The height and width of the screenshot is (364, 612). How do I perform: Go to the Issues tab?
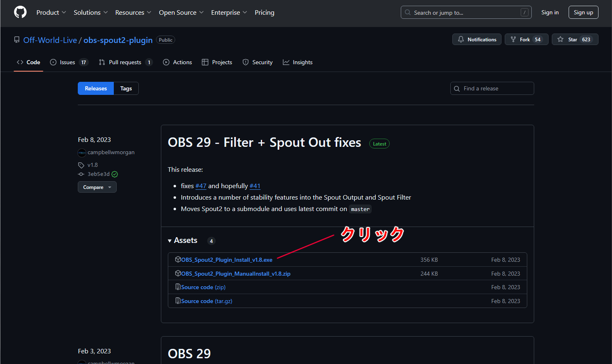pyautogui.click(x=69, y=62)
